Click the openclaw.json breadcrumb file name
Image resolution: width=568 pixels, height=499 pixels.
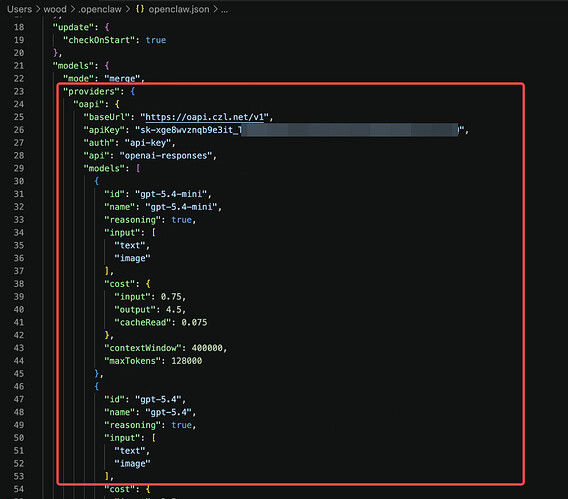click(179, 9)
